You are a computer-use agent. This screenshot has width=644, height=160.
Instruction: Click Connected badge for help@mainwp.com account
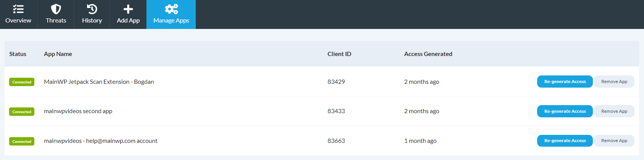22,141
